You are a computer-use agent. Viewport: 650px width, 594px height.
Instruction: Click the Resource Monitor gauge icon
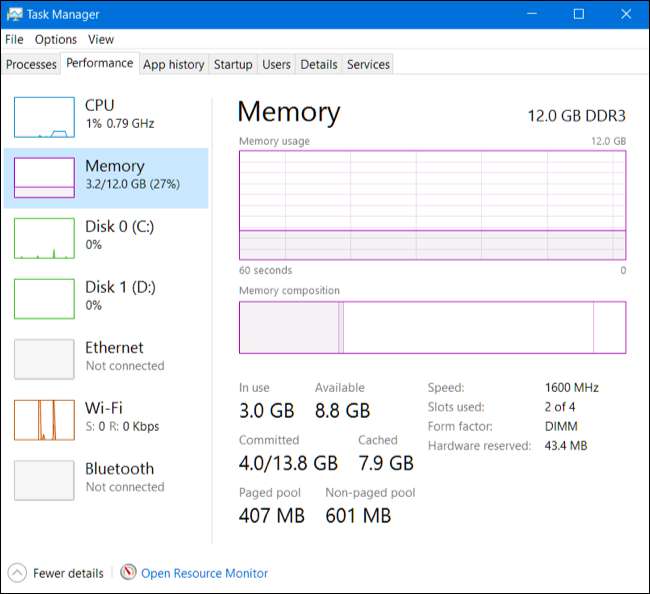point(128,573)
